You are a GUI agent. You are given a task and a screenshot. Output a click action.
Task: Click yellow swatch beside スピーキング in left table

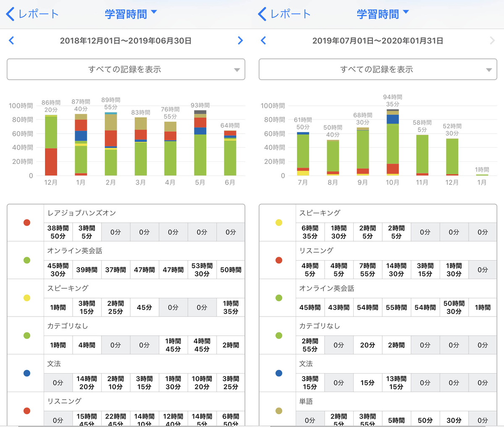(27, 298)
